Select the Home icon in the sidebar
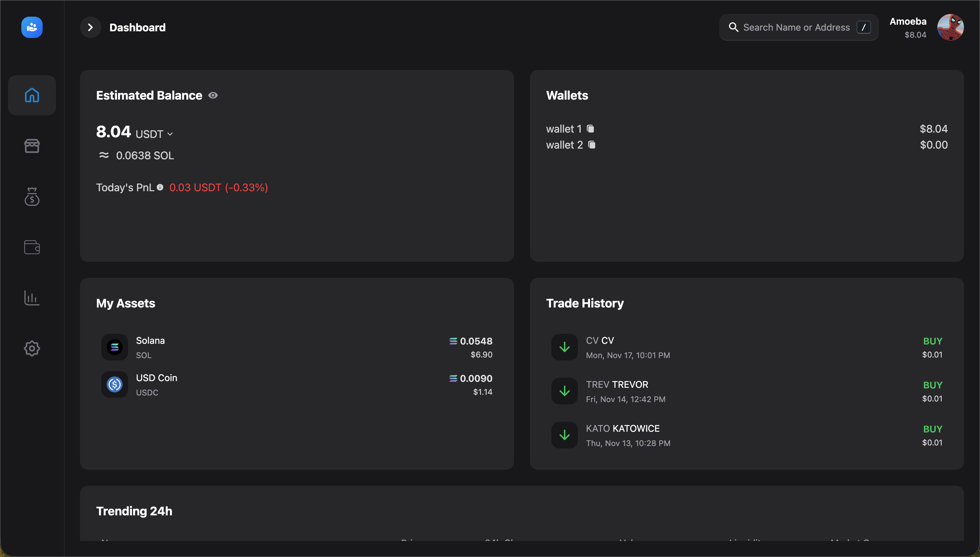The width and height of the screenshot is (980, 557). coord(32,95)
